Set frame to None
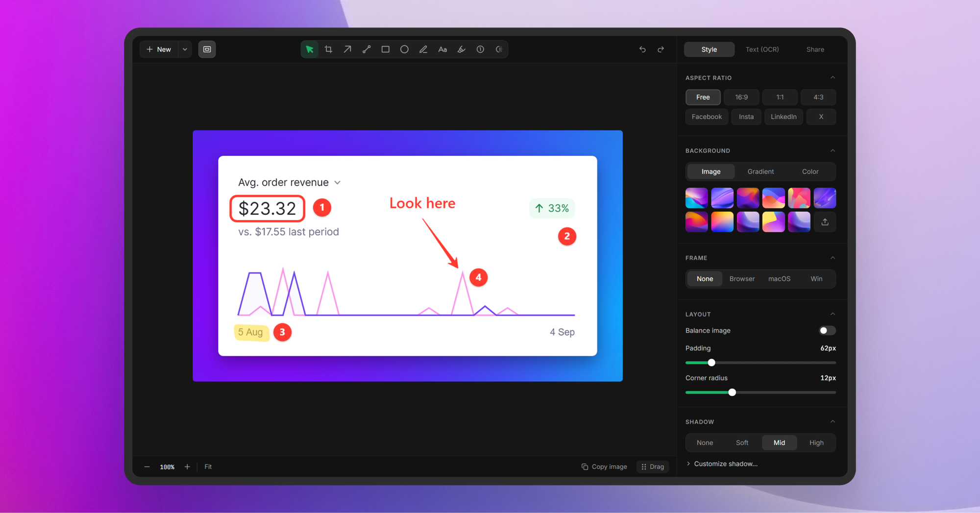980x513 pixels. (x=705, y=279)
